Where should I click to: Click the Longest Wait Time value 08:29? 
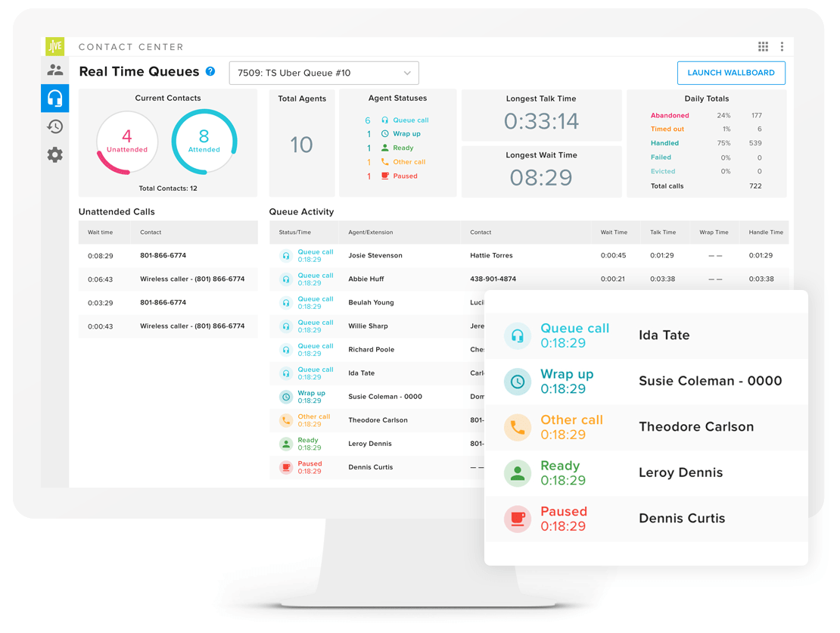point(541,178)
